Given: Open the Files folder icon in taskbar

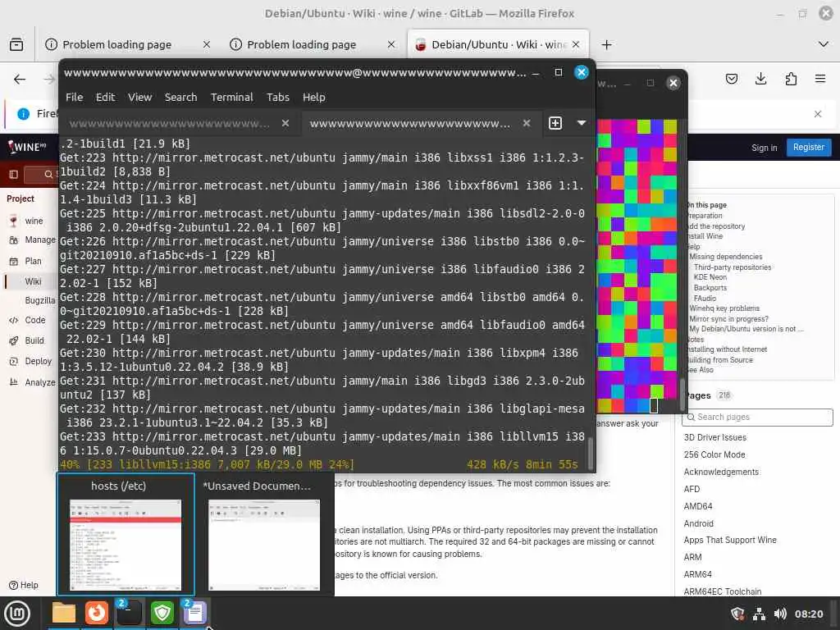Looking at the screenshot, I should click(64, 613).
